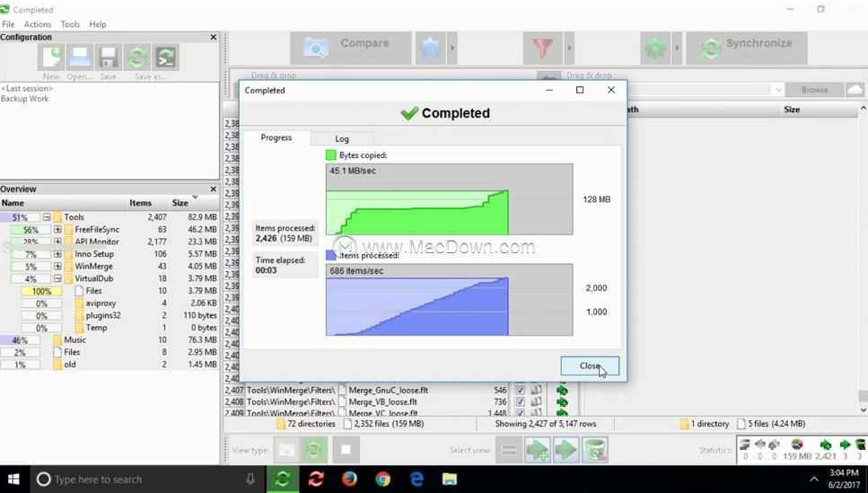Click the Bytes copied green legend swatch
868x493 pixels.
click(331, 155)
